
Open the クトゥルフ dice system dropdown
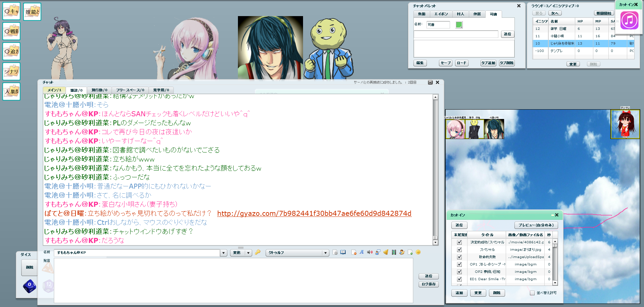pyautogui.click(x=297, y=253)
